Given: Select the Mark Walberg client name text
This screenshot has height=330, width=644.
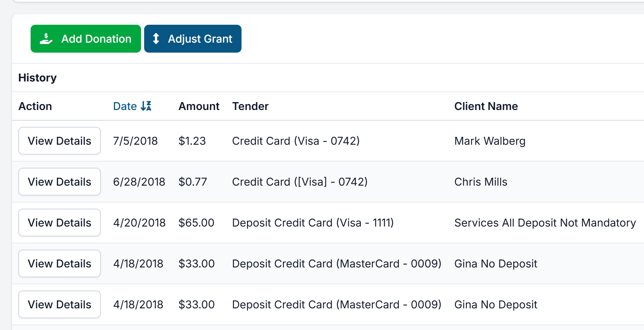Looking at the screenshot, I should point(490,141).
